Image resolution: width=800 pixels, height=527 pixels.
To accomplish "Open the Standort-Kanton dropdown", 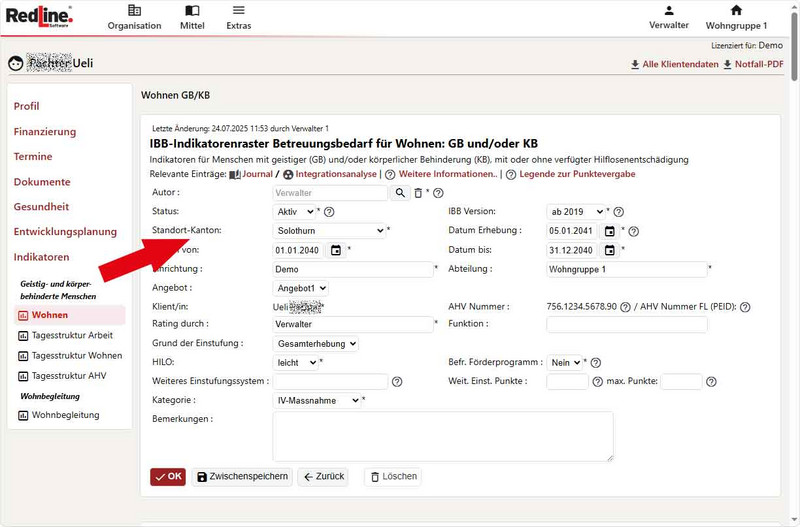I will tap(329, 231).
